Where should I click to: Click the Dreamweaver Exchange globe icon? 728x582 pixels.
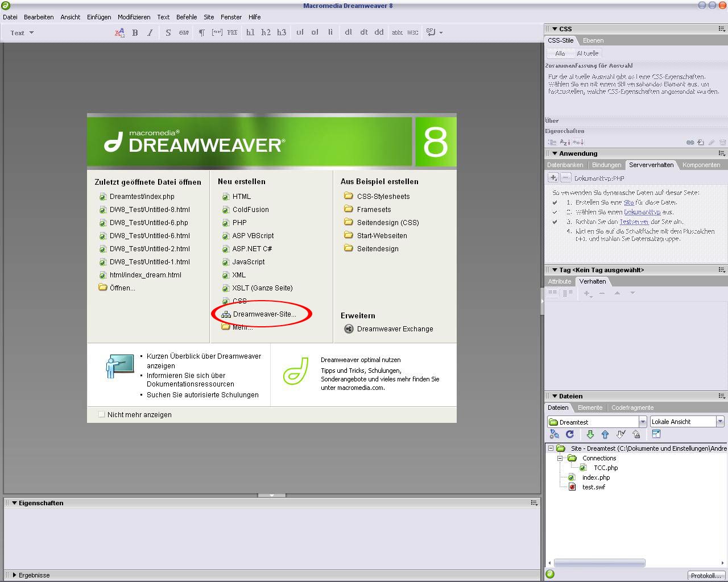coord(349,329)
